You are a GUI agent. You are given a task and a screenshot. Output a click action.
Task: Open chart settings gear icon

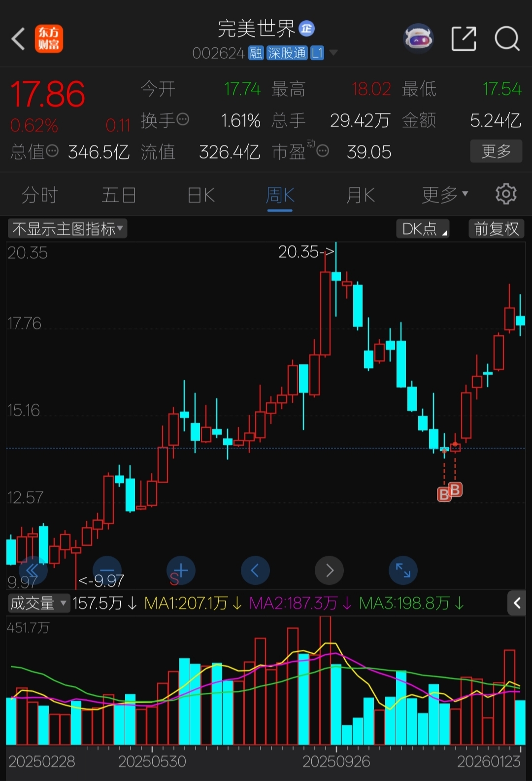click(x=506, y=194)
